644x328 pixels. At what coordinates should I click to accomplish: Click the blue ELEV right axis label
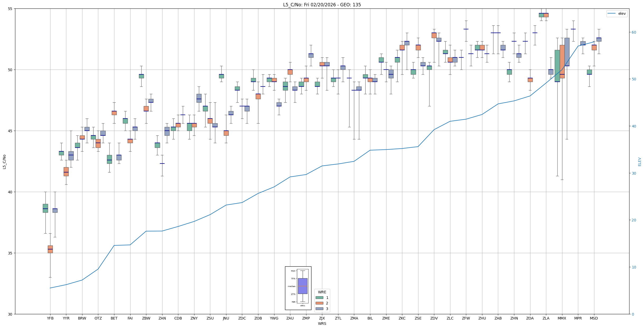coord(640,162)
